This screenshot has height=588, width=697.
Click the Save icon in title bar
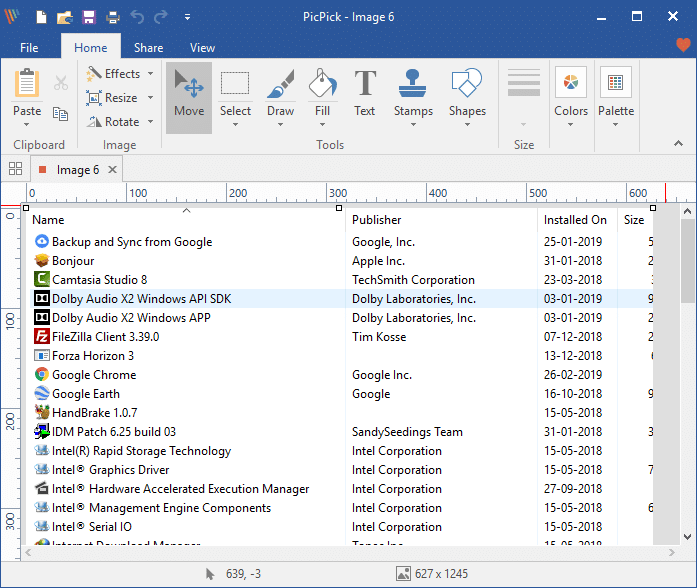click(89, 17)
